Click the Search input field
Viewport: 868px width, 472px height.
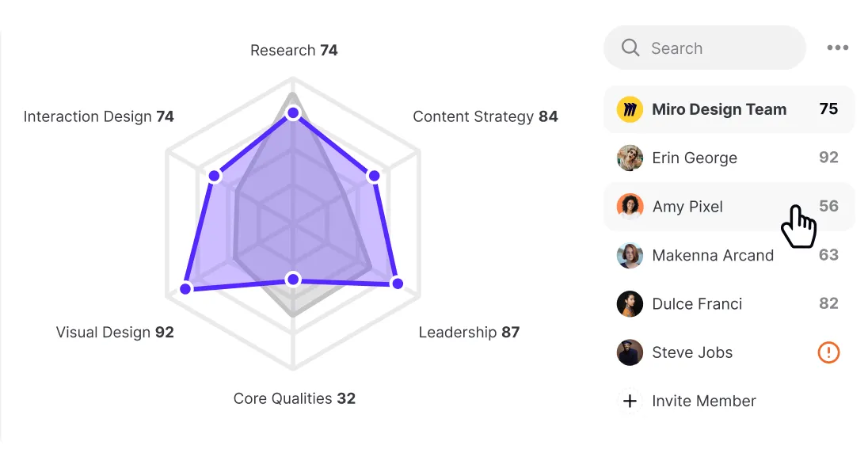[703, 48]
